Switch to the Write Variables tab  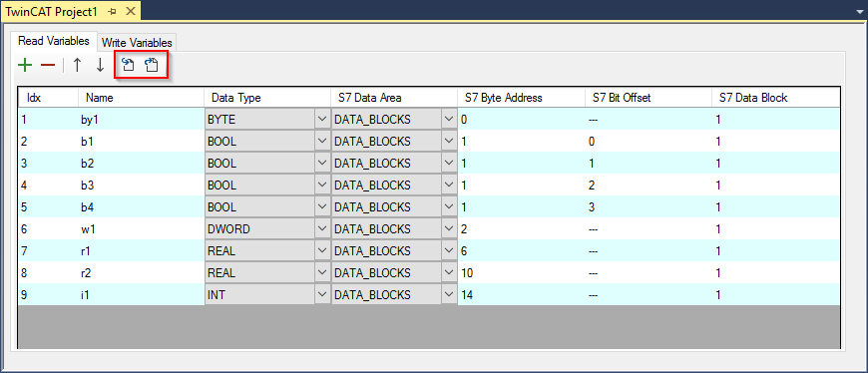137,42
